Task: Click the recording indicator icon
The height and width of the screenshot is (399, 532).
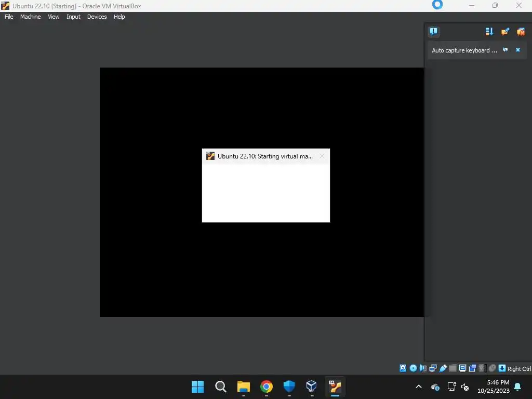Action: (x=472, y=368)
